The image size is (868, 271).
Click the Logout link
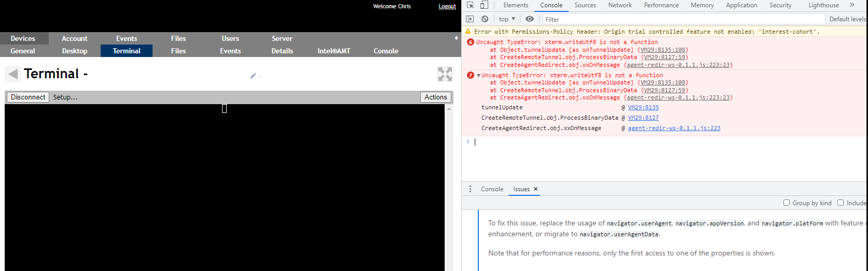tap(447, 6)
